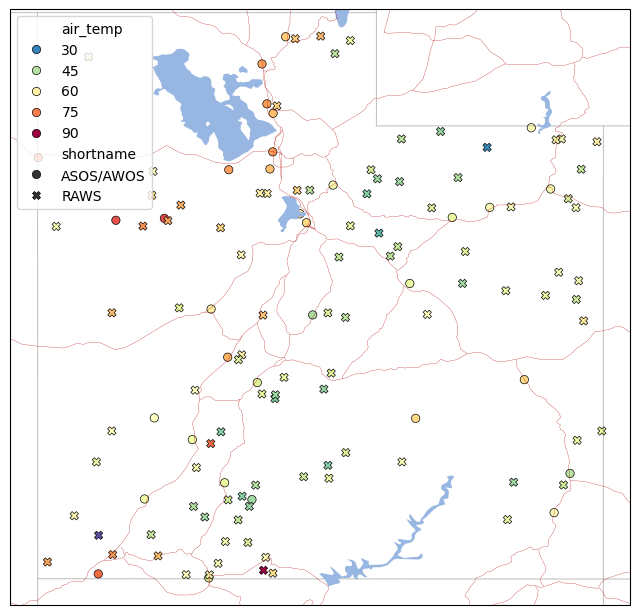
Task: Select the purple X station marker
Action: pyautogui.click(x=98, y=535)
